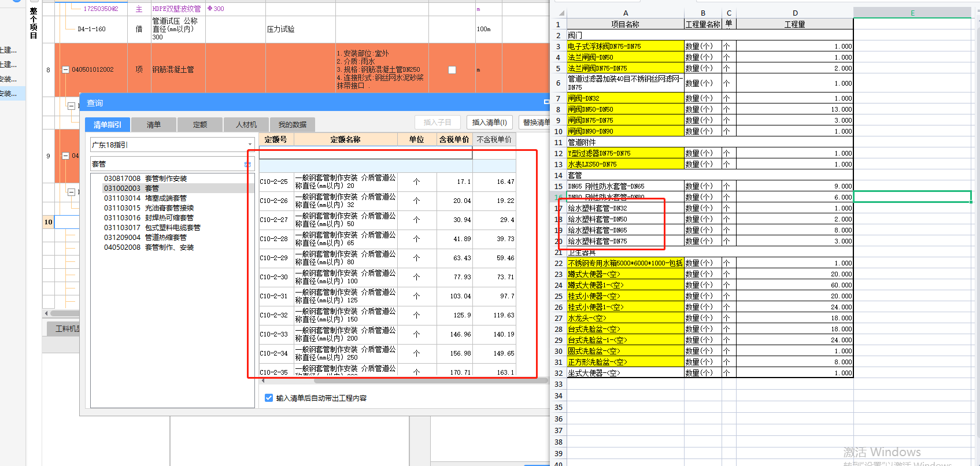Image resolution: width=980 pixels, height=466 pixels.
Task: Click the HDPE双壁波纹管 cell
Action: click(x=177, y=9)
